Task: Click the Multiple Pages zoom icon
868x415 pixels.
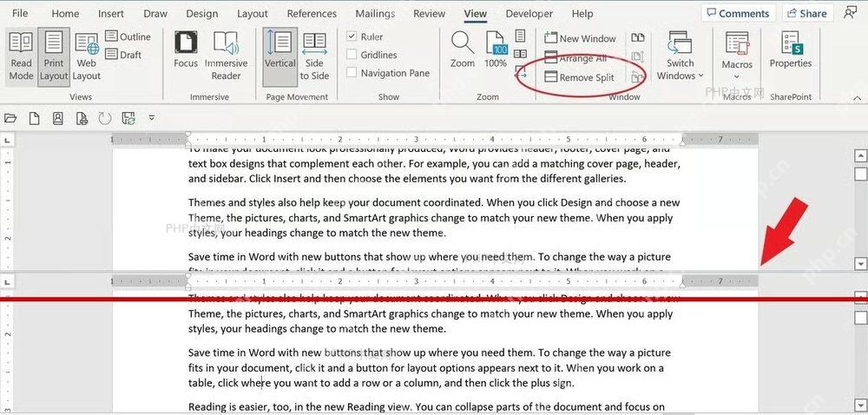Action: click(520, 54)
